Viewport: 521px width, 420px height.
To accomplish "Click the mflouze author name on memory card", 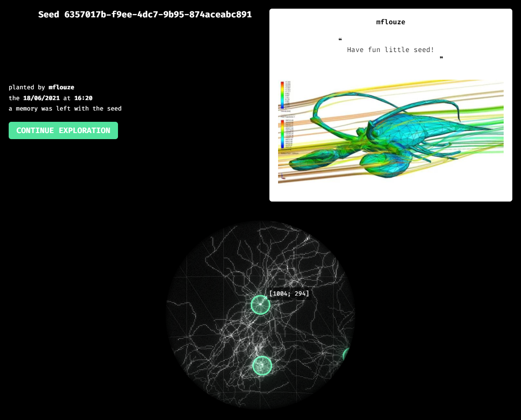I will [x=390, y=22].
